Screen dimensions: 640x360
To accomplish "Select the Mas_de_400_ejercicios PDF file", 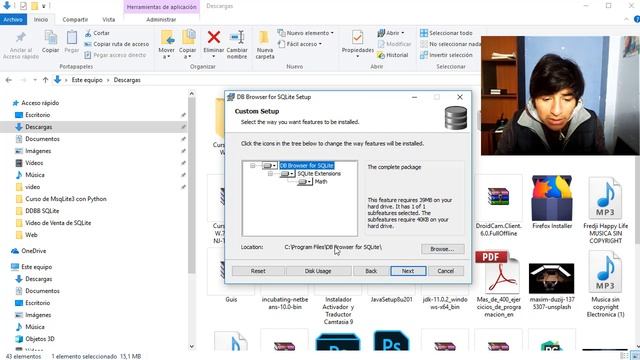I will [x=498, y=284].
